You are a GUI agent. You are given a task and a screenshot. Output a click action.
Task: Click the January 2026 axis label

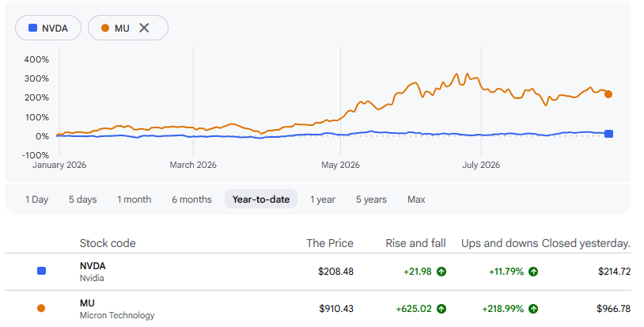point(59,165)
